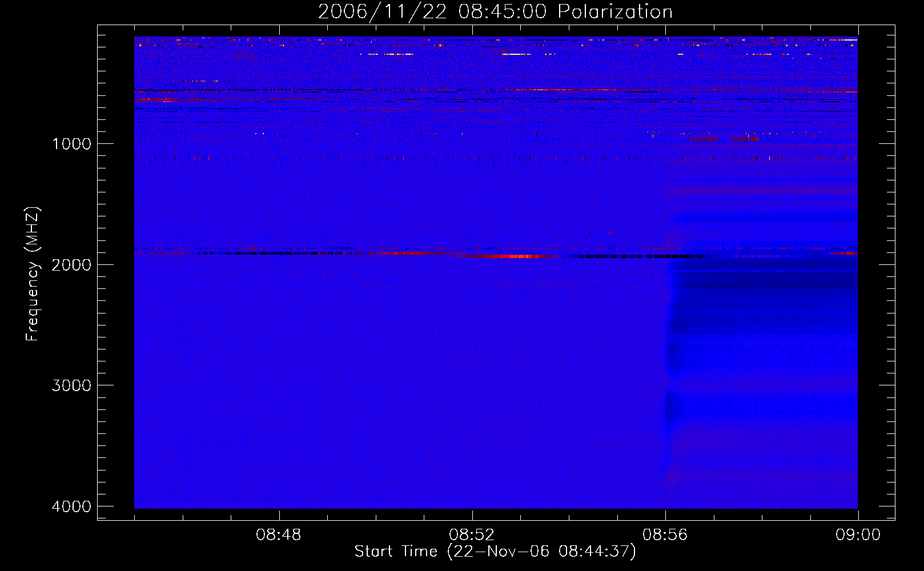Click the 09:00 time tick label
Screen dimensions: 924x571
coord(858,535)
